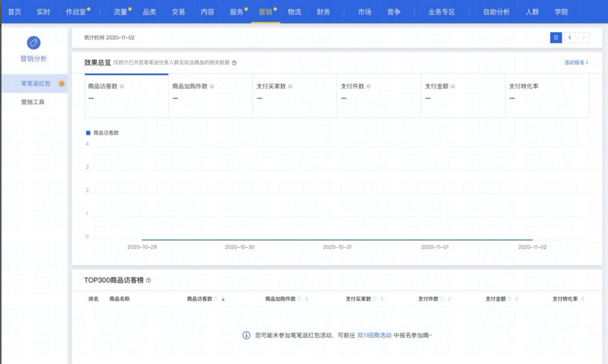Screen dimensions: 608x364
Task: Select the 支付件数 metric card
Action: coord(379,95)
